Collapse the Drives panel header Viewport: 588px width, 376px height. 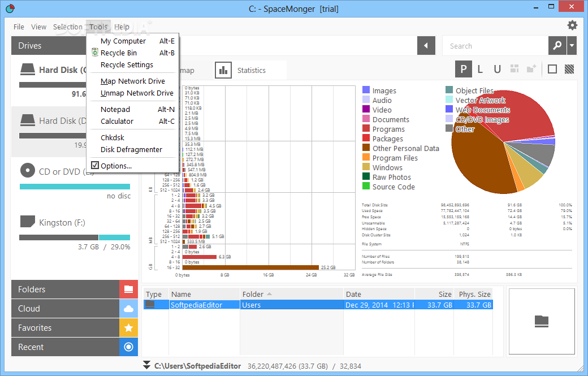click(49, 46)
